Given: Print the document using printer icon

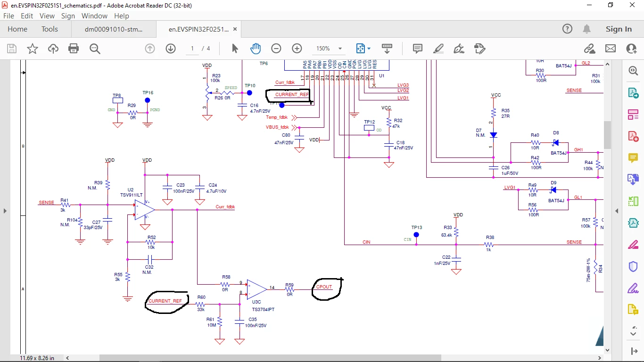Looking at the screenshot, I should coord(74,49).
